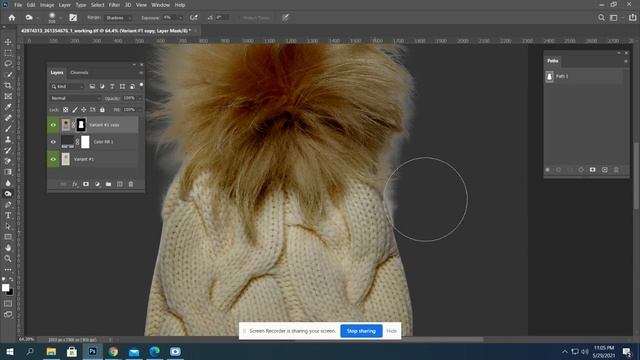Click the background color swatch
Viewport: 640px width, 360px height.
[10, 292]
